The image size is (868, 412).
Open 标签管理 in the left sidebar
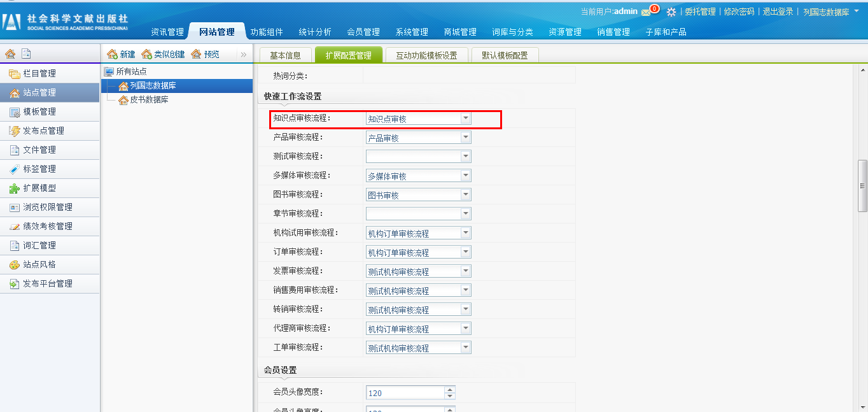click(x=39, y=169)
